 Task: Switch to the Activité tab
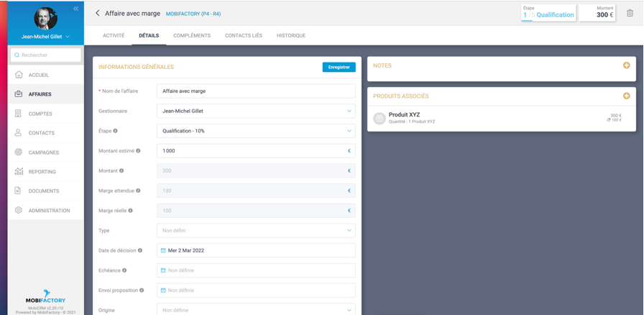(x=114, y=35)
